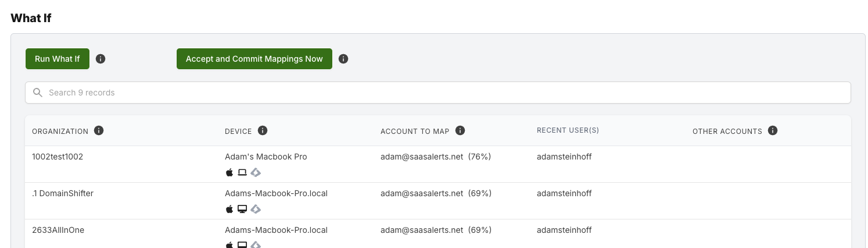The image size is (868, 248).
Task: Click adam@saasalerts.net (76%) account entry
Action: (436, 157)
